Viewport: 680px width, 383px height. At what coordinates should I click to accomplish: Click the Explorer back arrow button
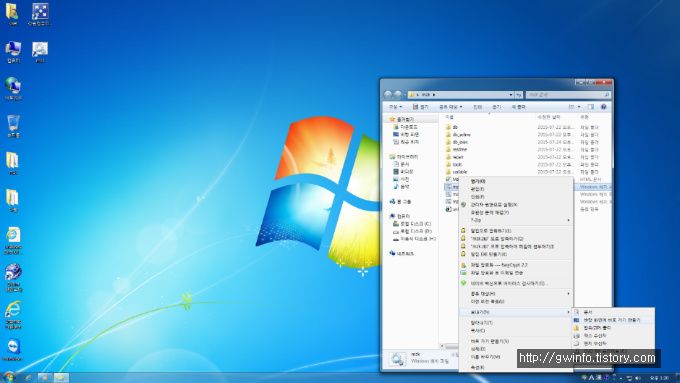point(388,94)
